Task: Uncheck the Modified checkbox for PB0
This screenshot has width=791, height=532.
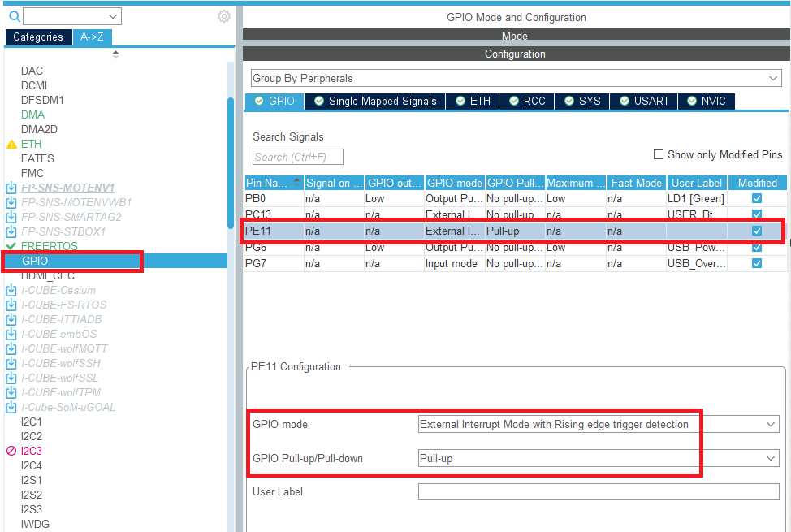Action: (755, 198)
